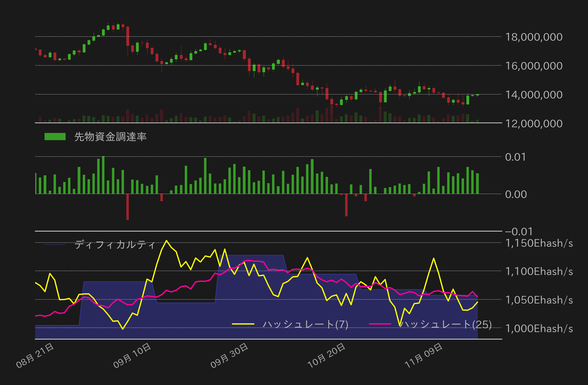
Task: Hide the ディフィカルティ series from the legend
Action: click(x=114, y=244)
